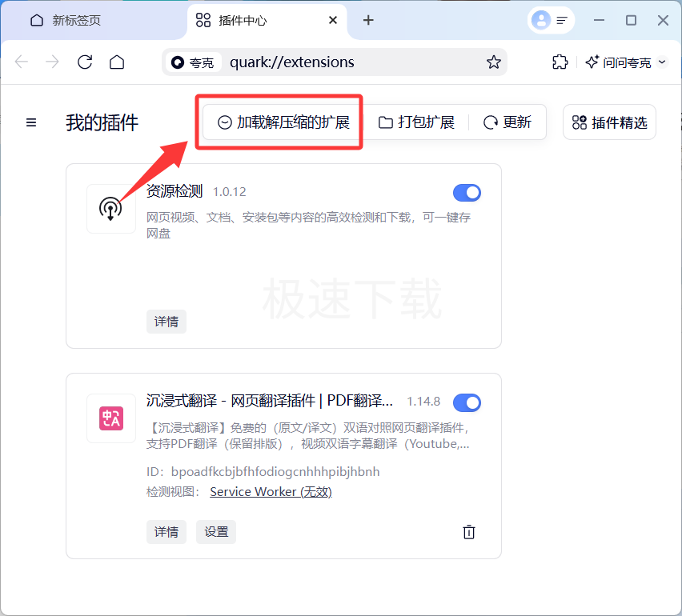
Task: Click the 夸克 site badge in address bar
Action: tap(193, 62)
